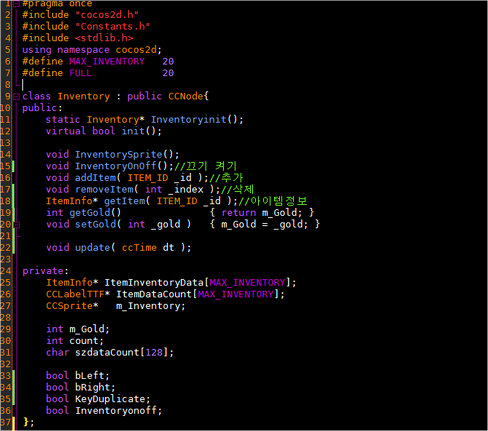Click the private: access specifier
The height and width of the screenshot is (431, 488).
point(45,271)
